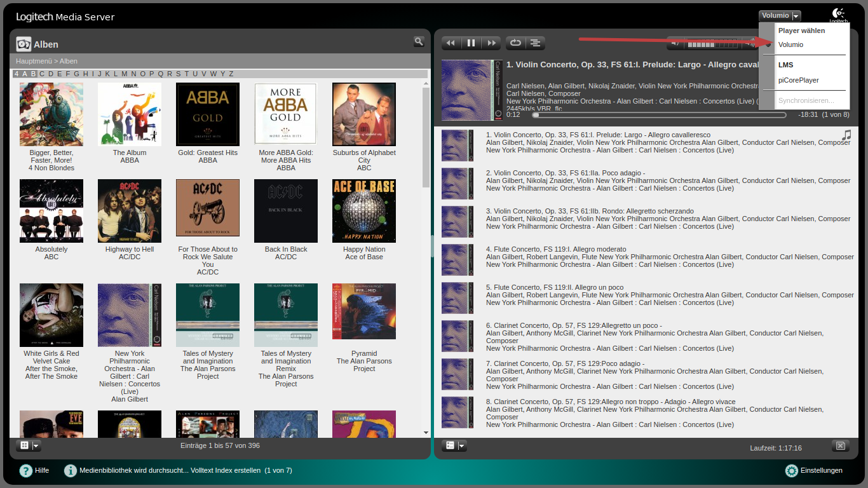Toggle shuffle playlist button
The height and width of the screenshot is (488, 868).
click(535, 43)
